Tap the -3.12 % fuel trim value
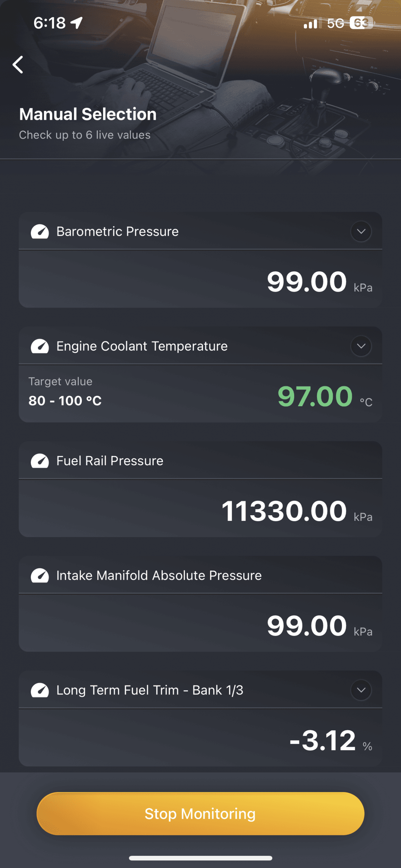This screenshot has width=401, height=868. pos(323,740)
